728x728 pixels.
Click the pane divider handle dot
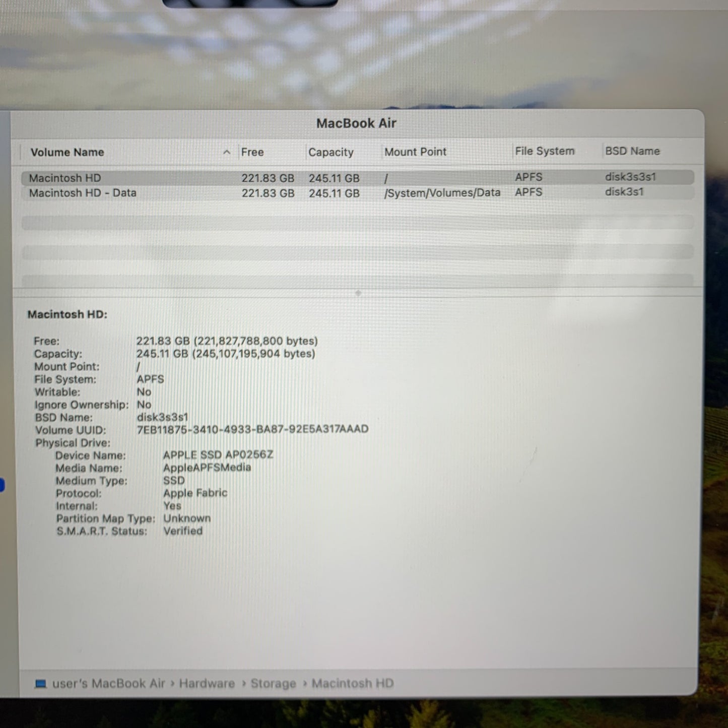(358, 293)
